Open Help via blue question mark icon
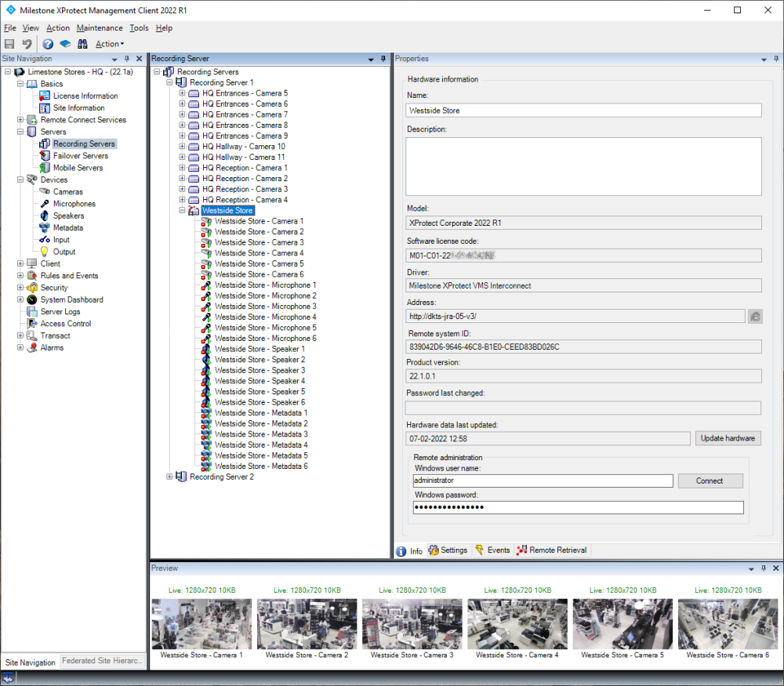Viewport: 784px width, 686px height. (x=48, y=44)
